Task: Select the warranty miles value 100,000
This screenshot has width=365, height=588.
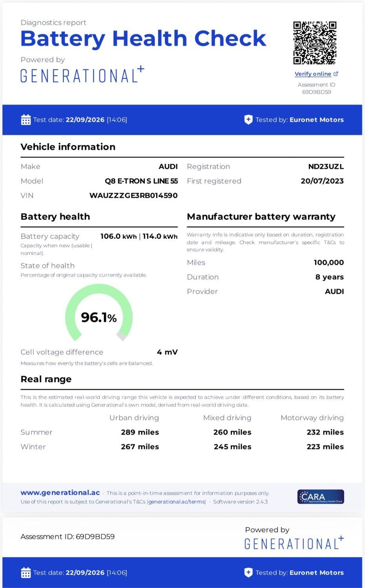Action: [x=329, y=263]
